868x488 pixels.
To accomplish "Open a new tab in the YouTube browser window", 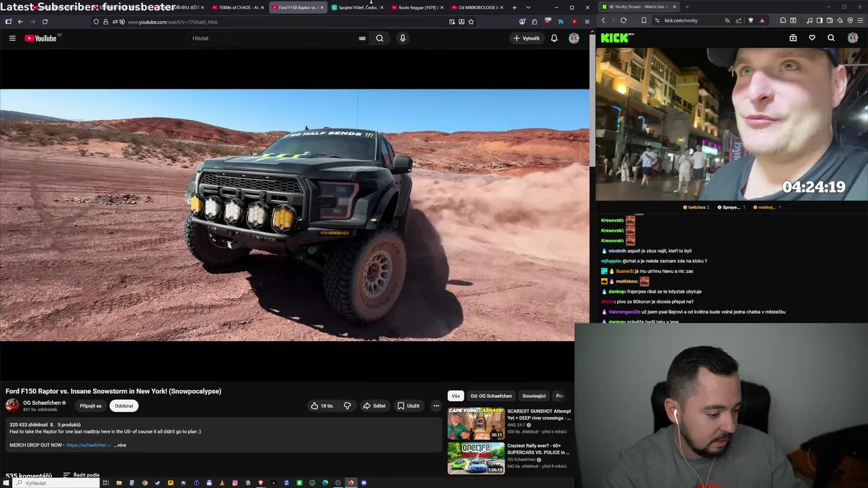I will pos(514,7).
